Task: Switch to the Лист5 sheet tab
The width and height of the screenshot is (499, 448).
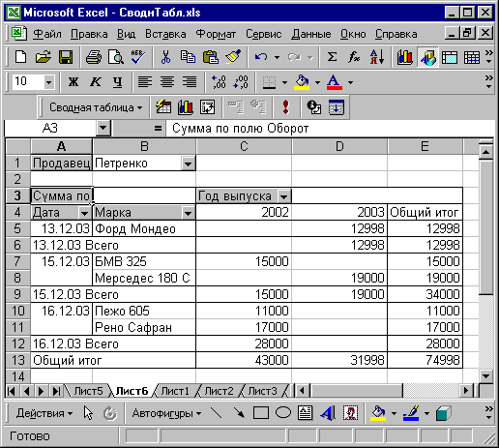Action: tap(88, 391)
